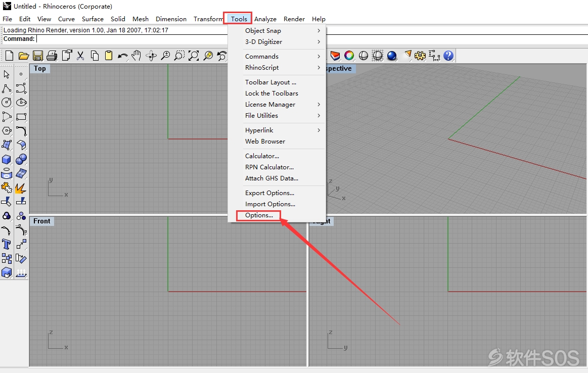Click the Boolean spheres icon
Image resolution: width=588 pixels, height=373 pixels.
pyautogui.click(x=21, y=159)
